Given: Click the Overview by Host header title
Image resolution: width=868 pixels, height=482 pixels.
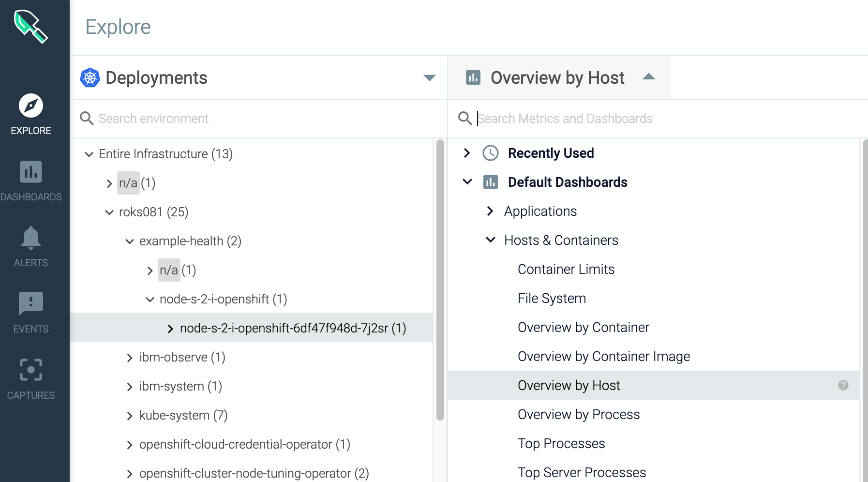Looking at the screenshot, I should tap(557, 77).
